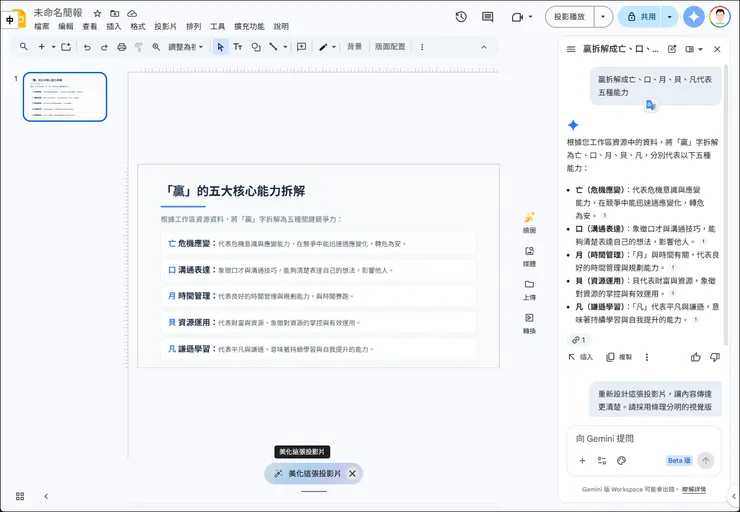Viewport: 740px width, 512px height.
Task: Click the 背景 button
Action: coord(354,47)
